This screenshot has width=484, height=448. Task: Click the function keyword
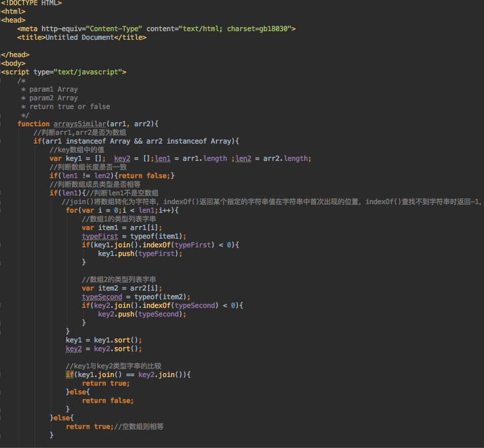[x=33, y=124]
